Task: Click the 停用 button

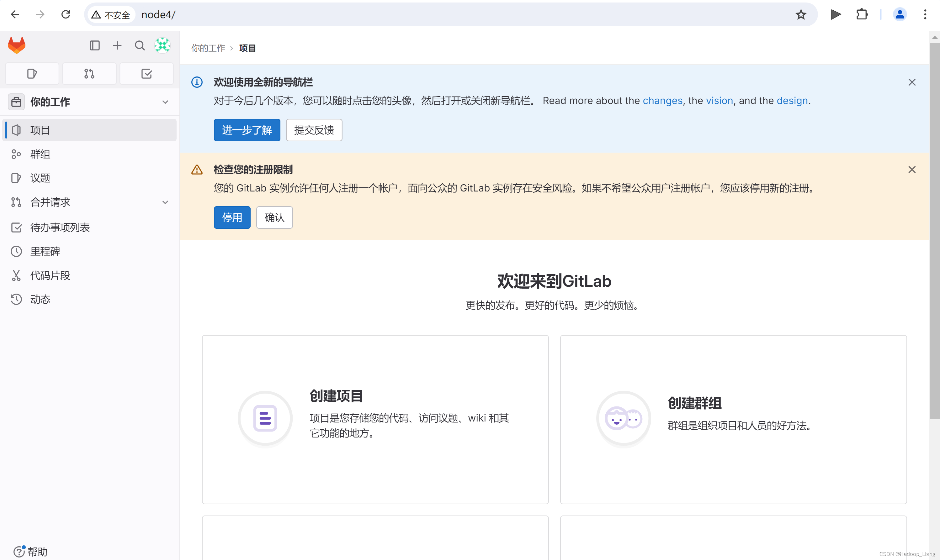Action: pos(232,217)
